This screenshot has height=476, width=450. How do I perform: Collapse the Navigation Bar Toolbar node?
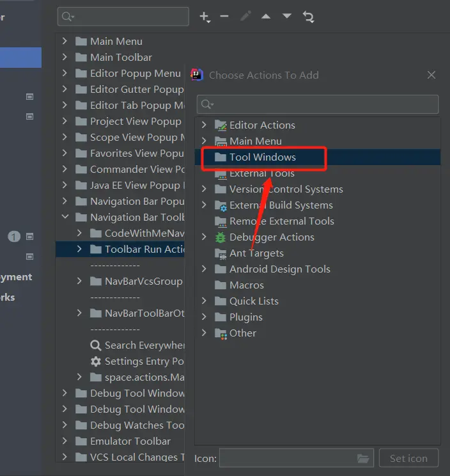point(65,218)
